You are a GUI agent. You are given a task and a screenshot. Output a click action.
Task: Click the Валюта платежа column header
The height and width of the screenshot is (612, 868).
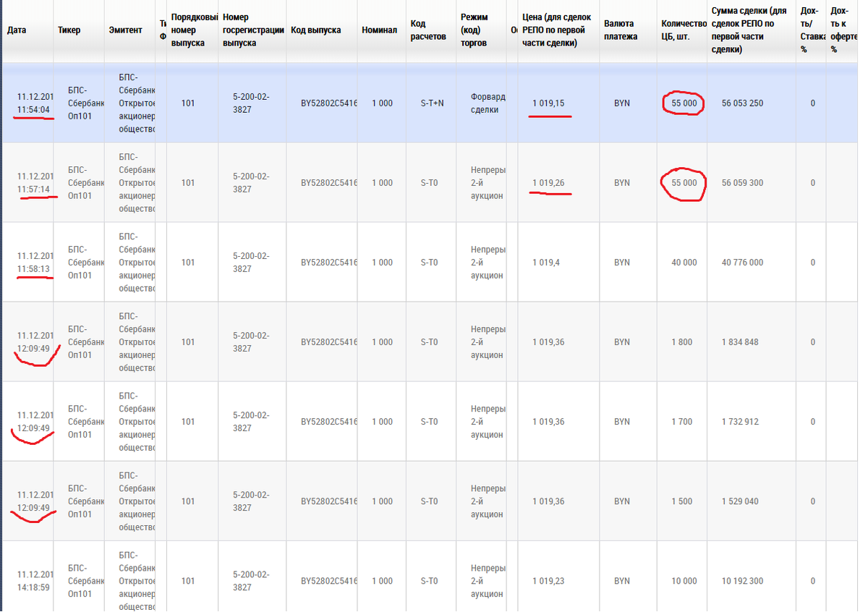coord(621,30)
